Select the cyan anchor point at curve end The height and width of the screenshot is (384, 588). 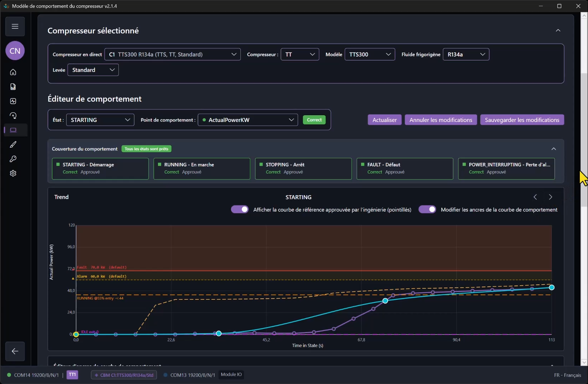pyautogui.click(x=552, y=287)
